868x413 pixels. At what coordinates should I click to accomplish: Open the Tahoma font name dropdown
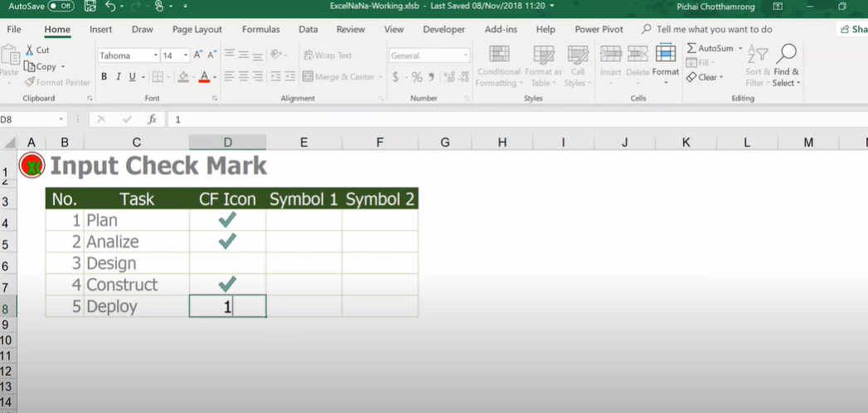(156, 56)
